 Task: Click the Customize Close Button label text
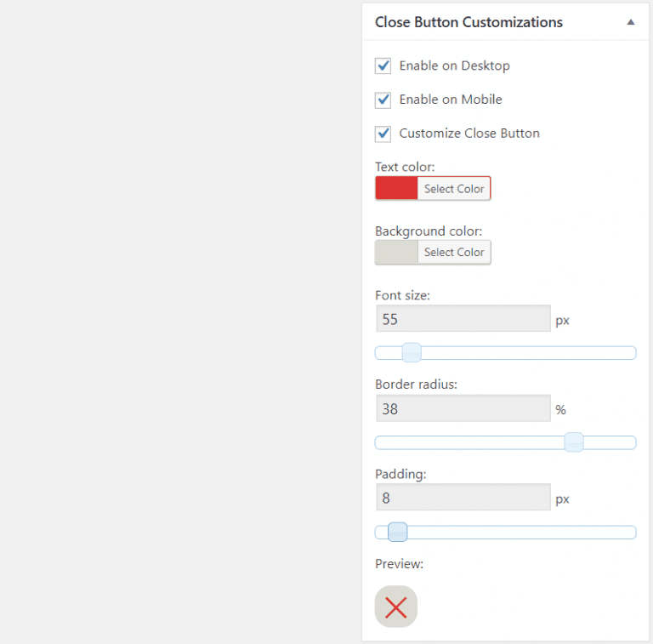coord(469,134)
